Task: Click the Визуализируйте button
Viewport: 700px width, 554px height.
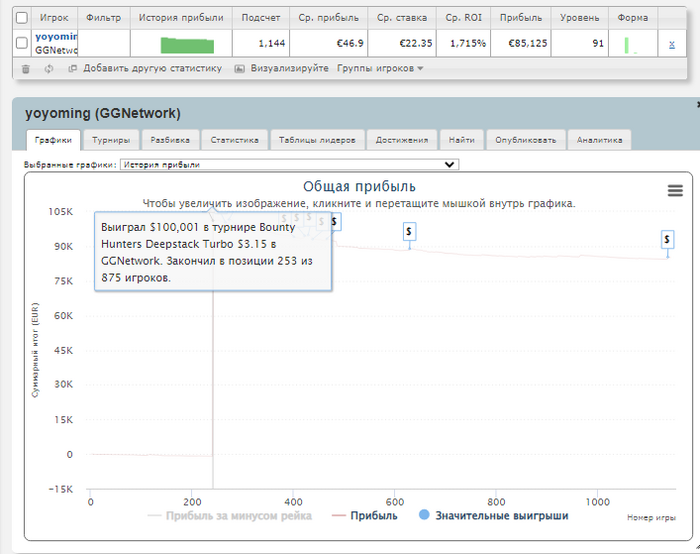Action: click(x=282, y=68)
